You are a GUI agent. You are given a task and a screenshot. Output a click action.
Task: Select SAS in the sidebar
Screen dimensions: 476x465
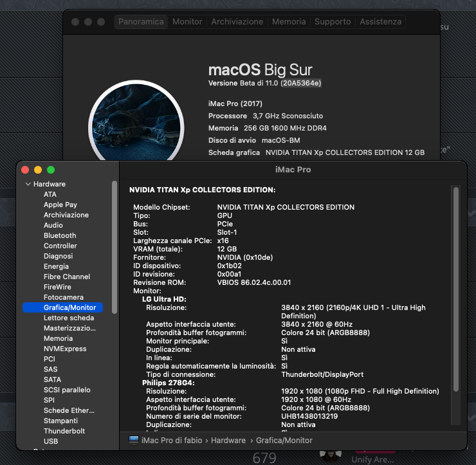tap(50, 369)
